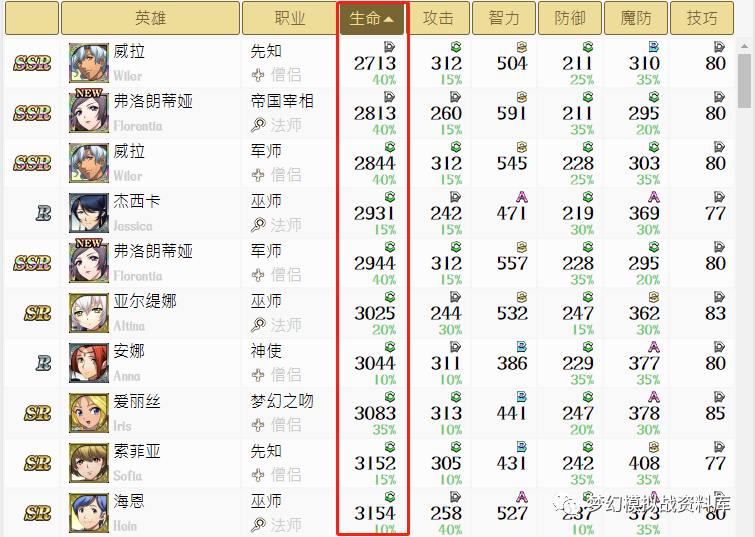Screen dimensions: 755x537
Task: Click class name 神使
Action: tap(266, 351)
